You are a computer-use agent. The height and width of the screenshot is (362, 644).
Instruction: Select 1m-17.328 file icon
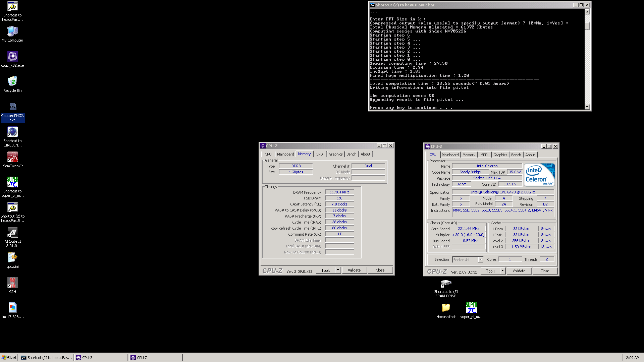[x=12, y=311]
